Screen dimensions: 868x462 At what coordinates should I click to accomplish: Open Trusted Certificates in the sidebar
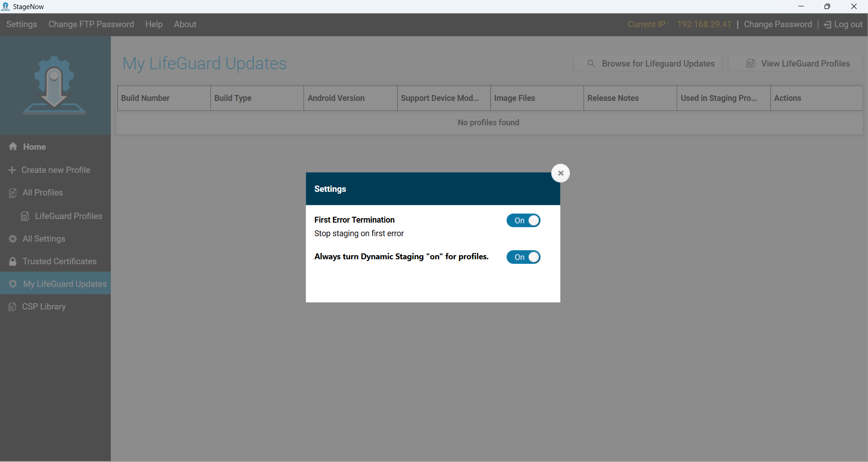tap(55, 262)
